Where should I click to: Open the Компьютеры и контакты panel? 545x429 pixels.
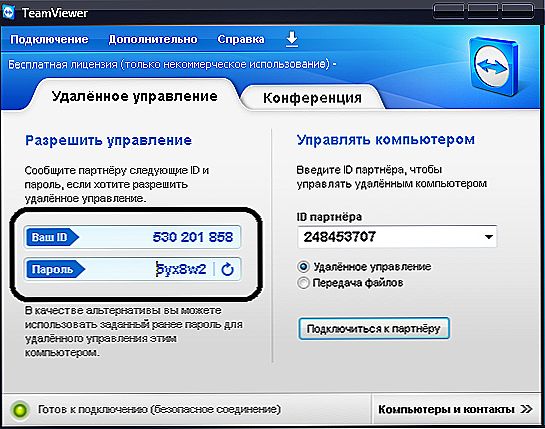coord(455,409)
